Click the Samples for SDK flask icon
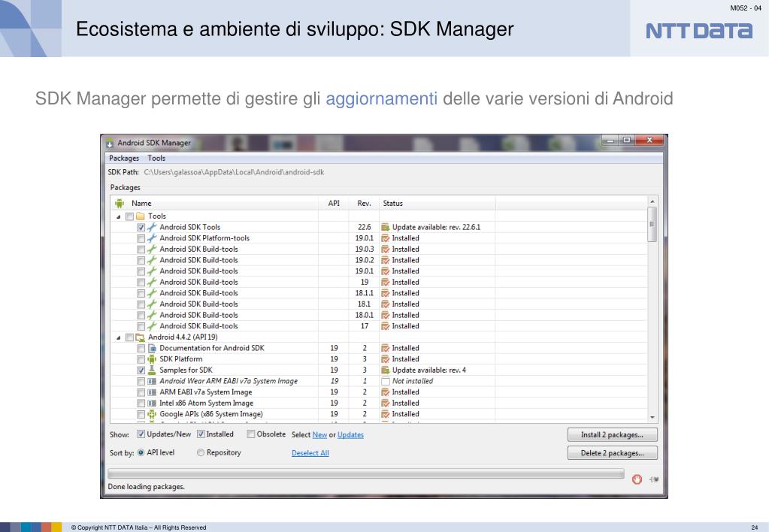 pyautogui.click(x=152, y=370)
